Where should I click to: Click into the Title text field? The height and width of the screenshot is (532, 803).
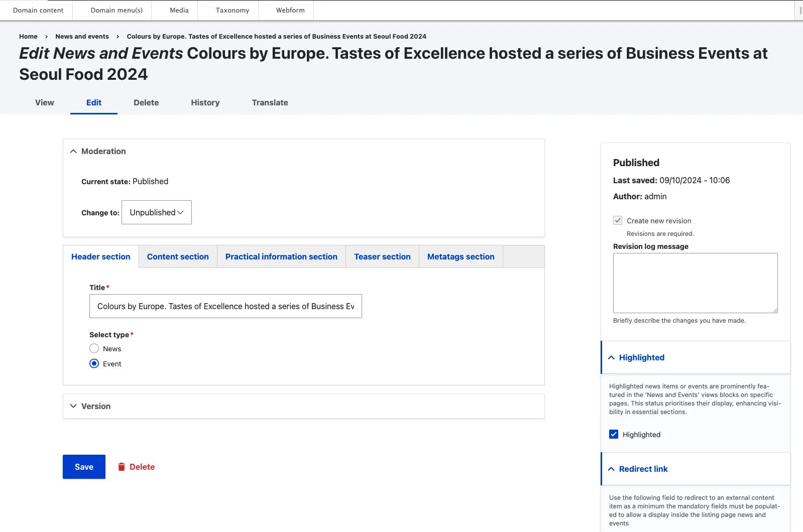pos(225,306)
